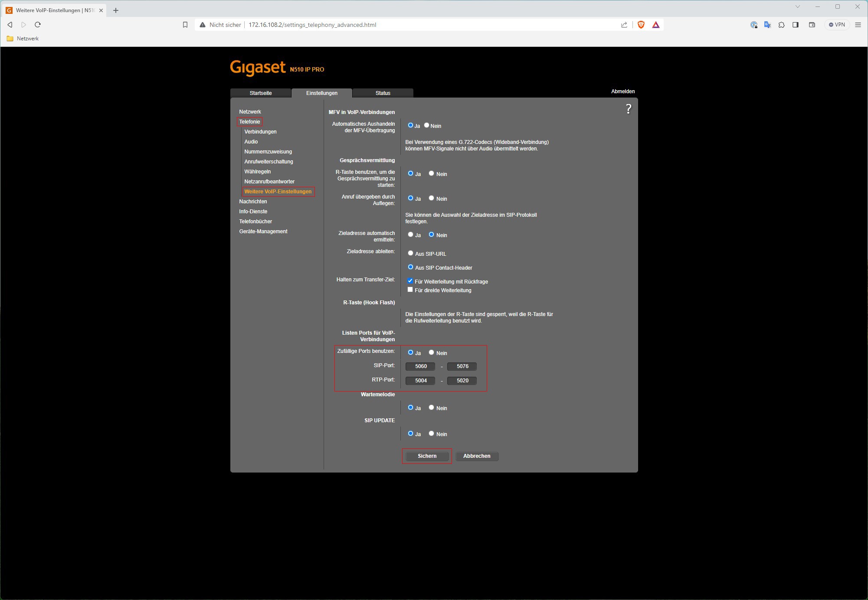Click the Sichern button

pyautogui.click(x=427, y=456)
